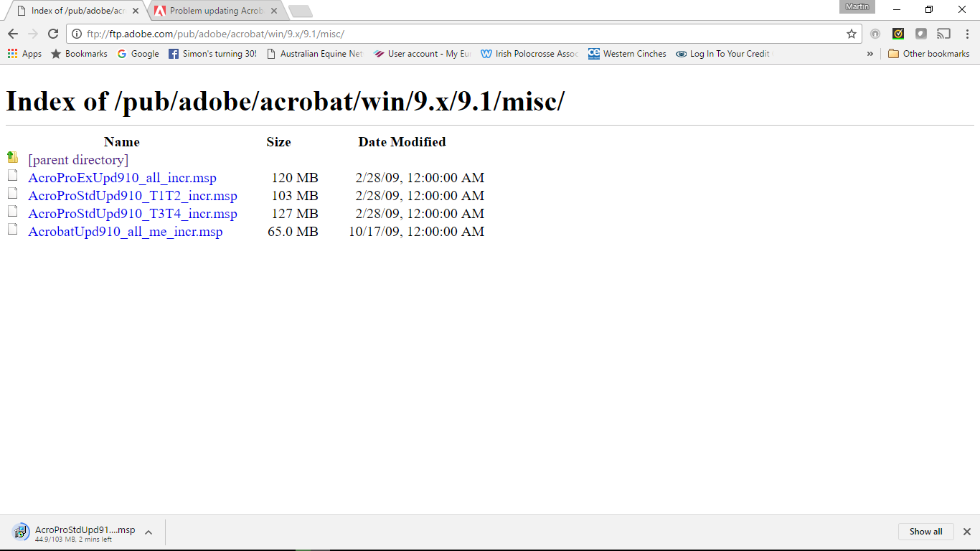The height and width of the screenshot is (551, 980).
Task: Open the User account - My Eu bookmark
Action: click(x=422, y=54)
